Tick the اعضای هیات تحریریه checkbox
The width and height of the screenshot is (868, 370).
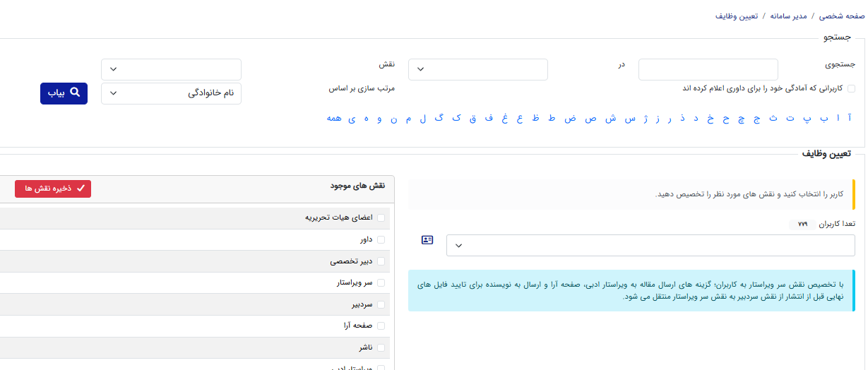pyautogui.click(x=381, y=217)
